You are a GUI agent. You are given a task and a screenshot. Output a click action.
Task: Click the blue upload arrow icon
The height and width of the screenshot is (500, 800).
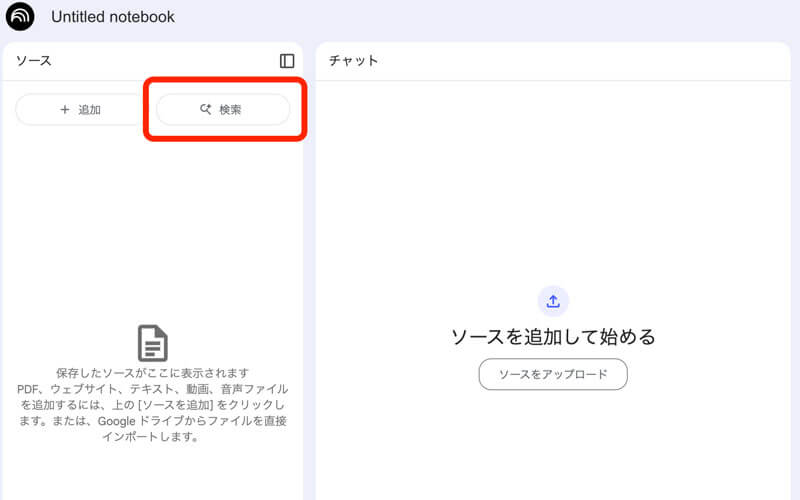pyautogui.click(x=553, y=301)
